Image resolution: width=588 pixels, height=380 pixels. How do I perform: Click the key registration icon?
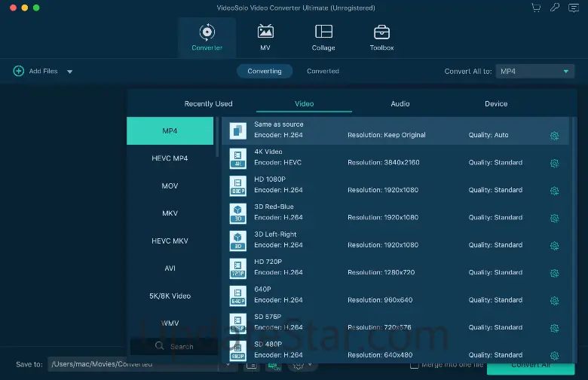555,8
